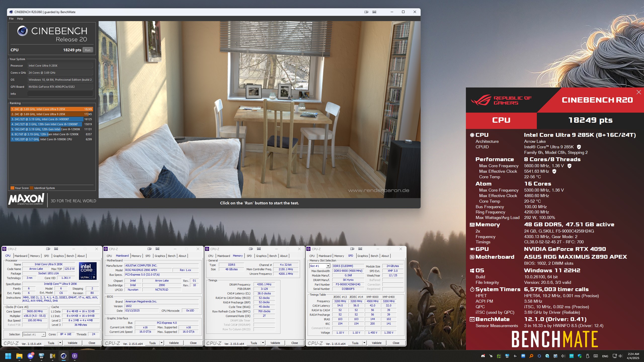Click the second BenchMate icon in Cinebench title bar
Viewport: 644px width, 362px height.
(374, 12)
